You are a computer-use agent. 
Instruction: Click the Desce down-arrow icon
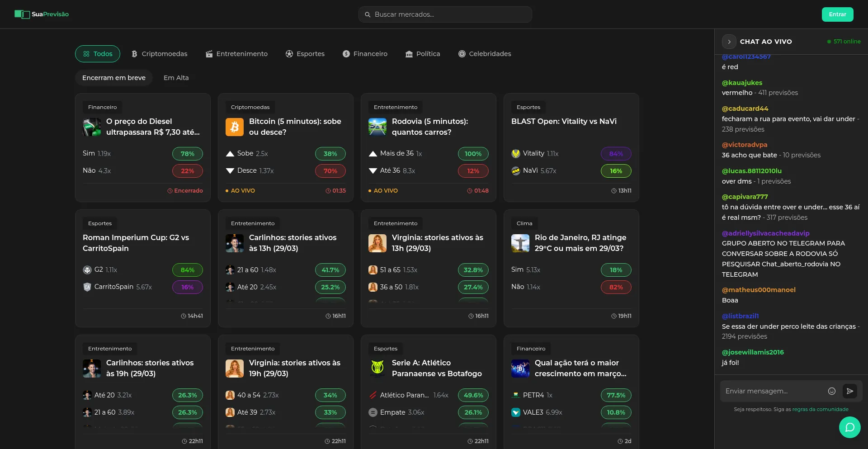(x=230, y=171)
